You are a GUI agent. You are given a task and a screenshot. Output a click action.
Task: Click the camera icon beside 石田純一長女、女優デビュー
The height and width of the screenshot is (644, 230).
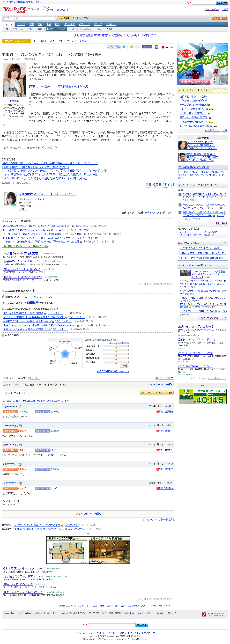209,113
